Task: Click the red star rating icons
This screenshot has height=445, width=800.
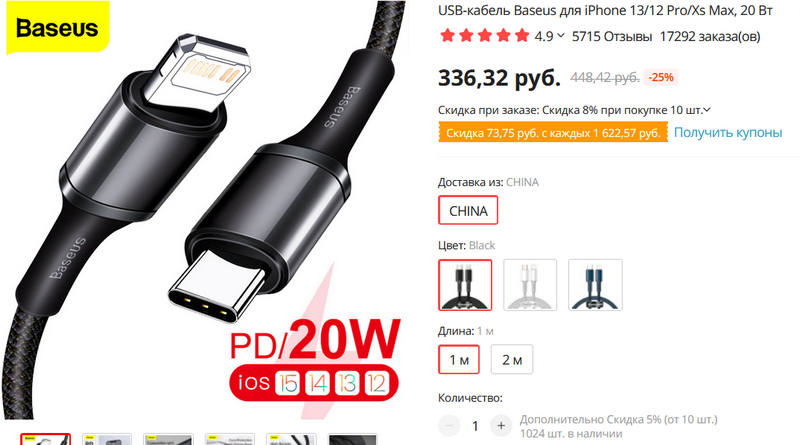Action: pos(485,36)
